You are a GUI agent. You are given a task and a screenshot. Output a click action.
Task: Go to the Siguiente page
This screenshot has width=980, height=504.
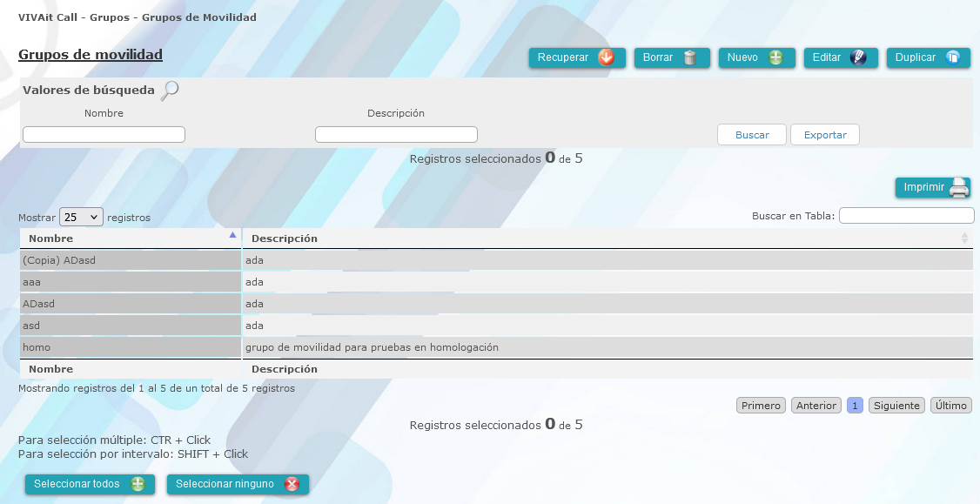click(896, 405)
